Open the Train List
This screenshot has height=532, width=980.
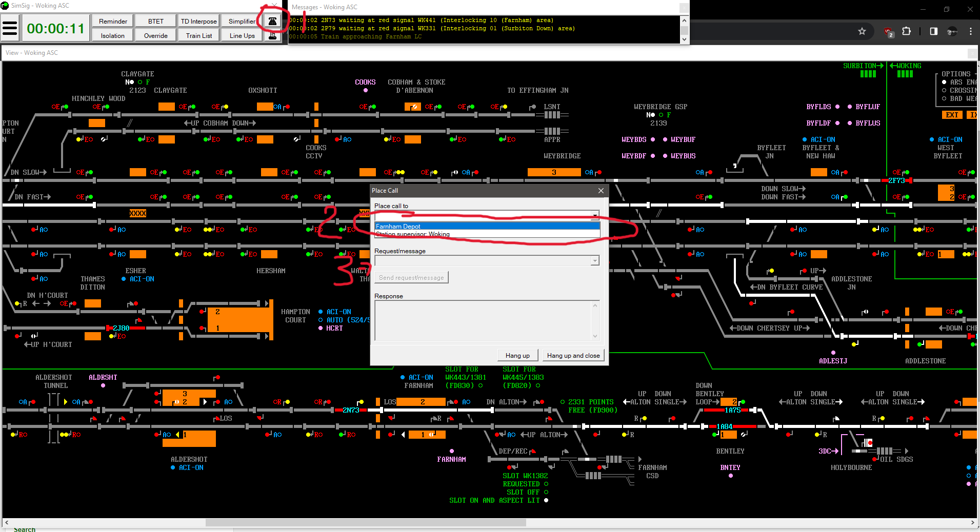[x=199, y=35]
